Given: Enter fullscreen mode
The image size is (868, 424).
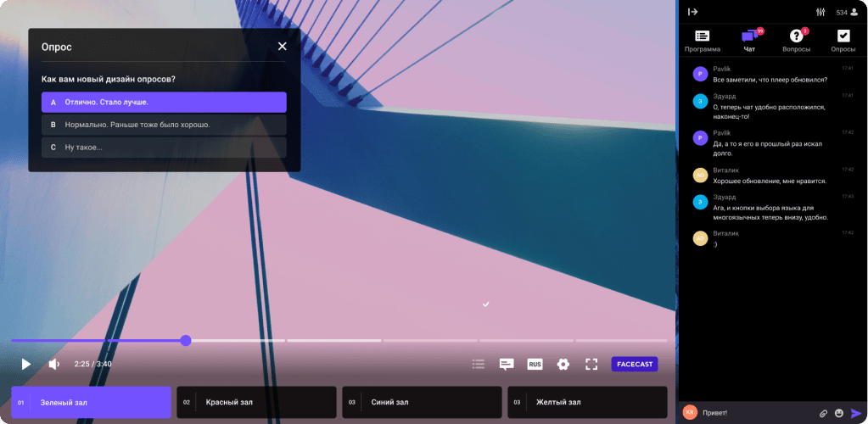Looking at the screenshot, I should click(591, 364).
